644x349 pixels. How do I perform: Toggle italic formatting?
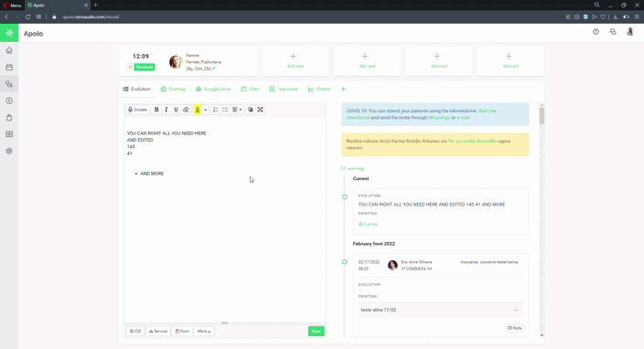[x=166, y=110]
